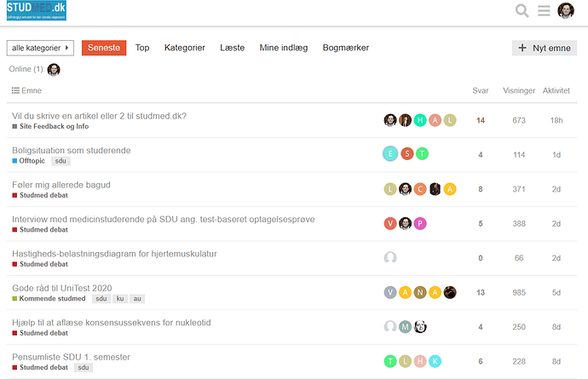Click the sdu tag under Pensumliste topic
588x379 pixels.
point(84,368)
